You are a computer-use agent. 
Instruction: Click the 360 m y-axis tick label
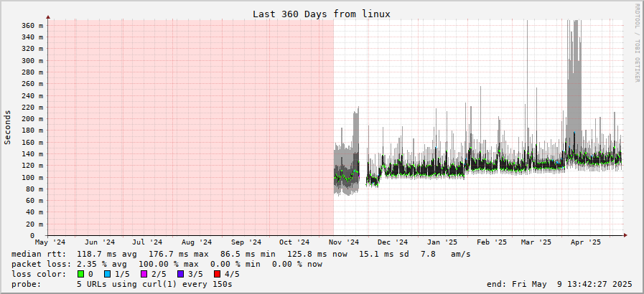(32, 25)
